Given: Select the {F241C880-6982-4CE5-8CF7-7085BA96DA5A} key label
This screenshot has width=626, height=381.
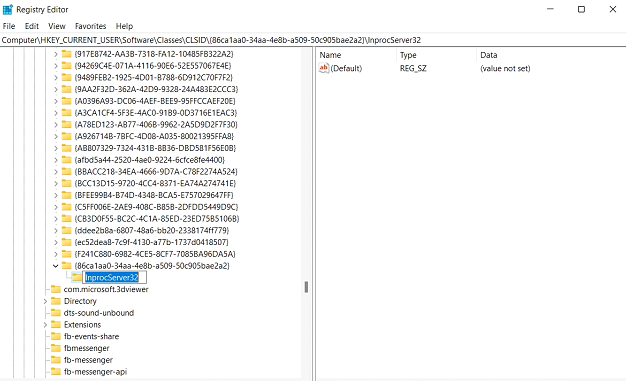Looking at the screenshot, I should [x=155, y=254].
